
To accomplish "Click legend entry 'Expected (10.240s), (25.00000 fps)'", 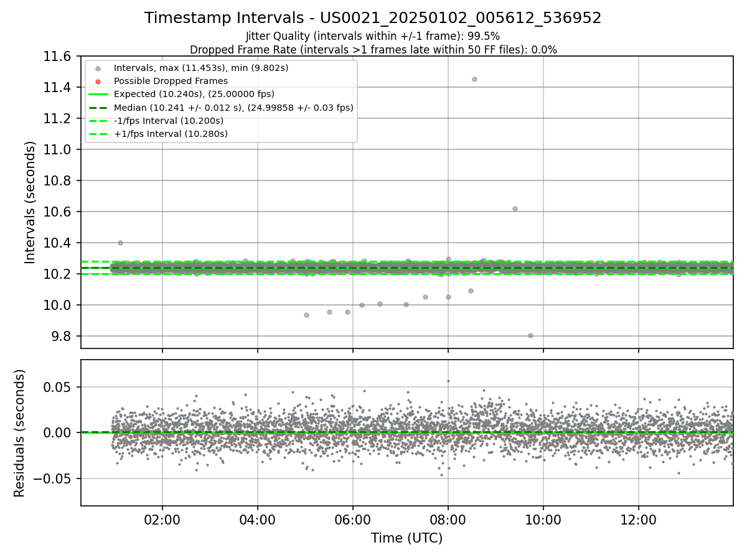I will (194, 94).
